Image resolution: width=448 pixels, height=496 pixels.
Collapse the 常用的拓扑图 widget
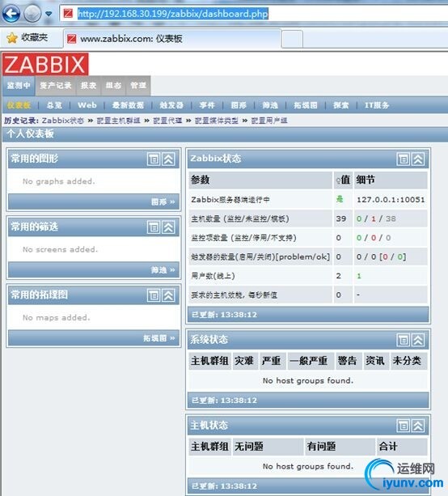tap(168, 295)
